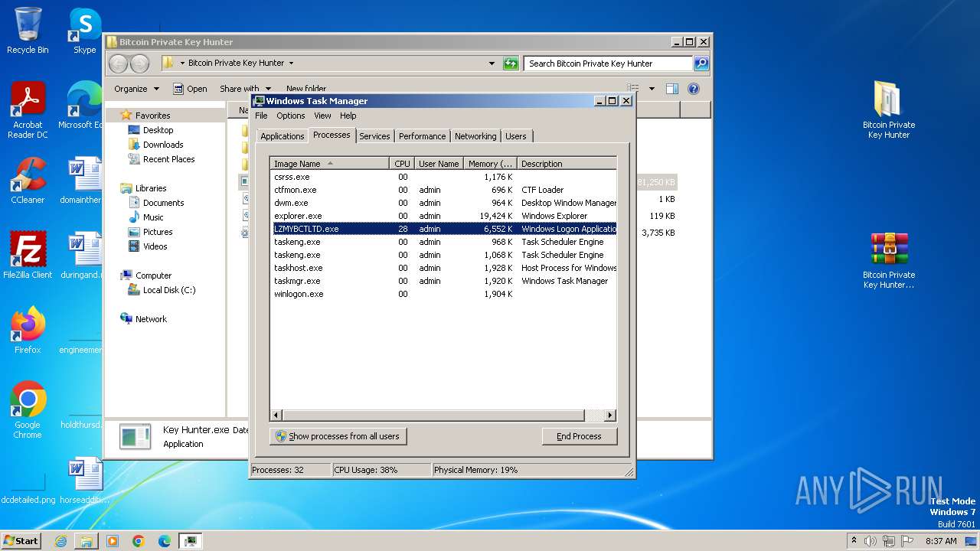The image size is (980, 551).
Task: Expand the path arrow after Bitcoin Private Key Hunter
Action: click(x=291, y=64)
